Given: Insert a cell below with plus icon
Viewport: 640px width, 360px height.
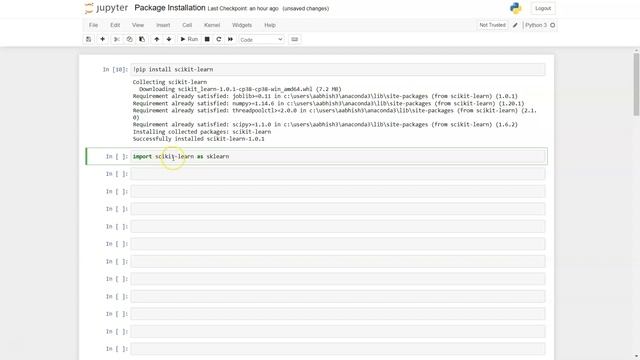Looking at the screenshot, I should coord(102,39).
